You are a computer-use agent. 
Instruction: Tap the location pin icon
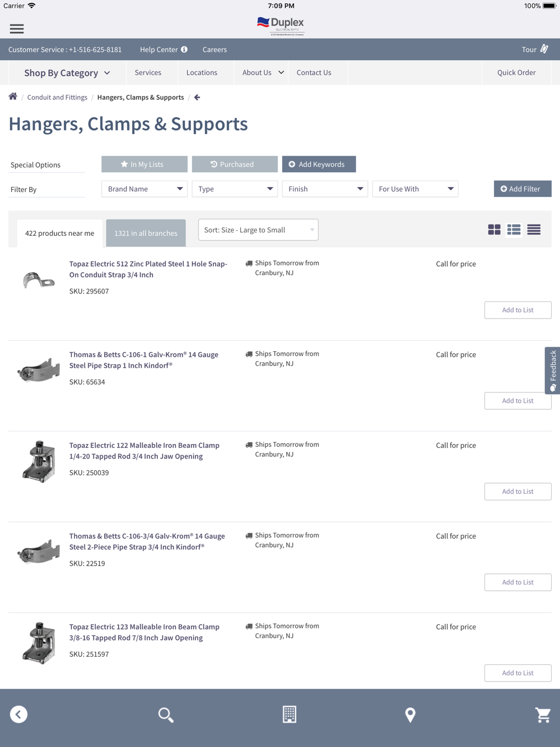[410, 715]
